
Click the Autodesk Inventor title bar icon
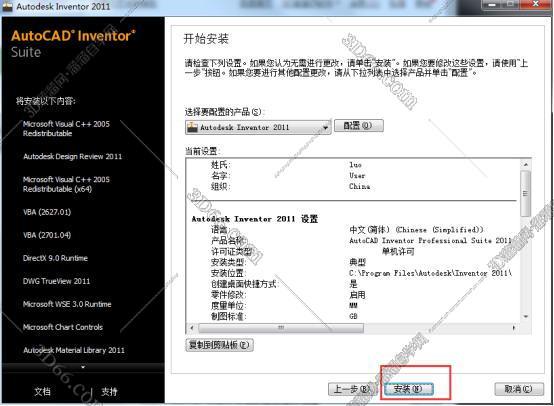click(x=7, y=6)
